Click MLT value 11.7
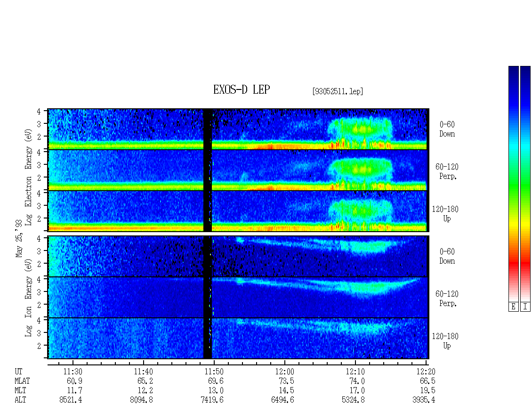This screenshot has width=532, height=412. [75, 391]
